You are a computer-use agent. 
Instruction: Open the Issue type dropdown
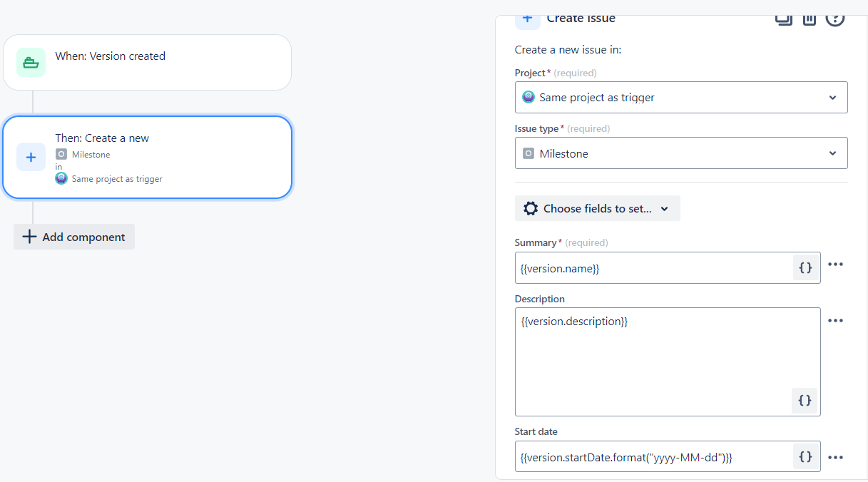coord(681,153)
